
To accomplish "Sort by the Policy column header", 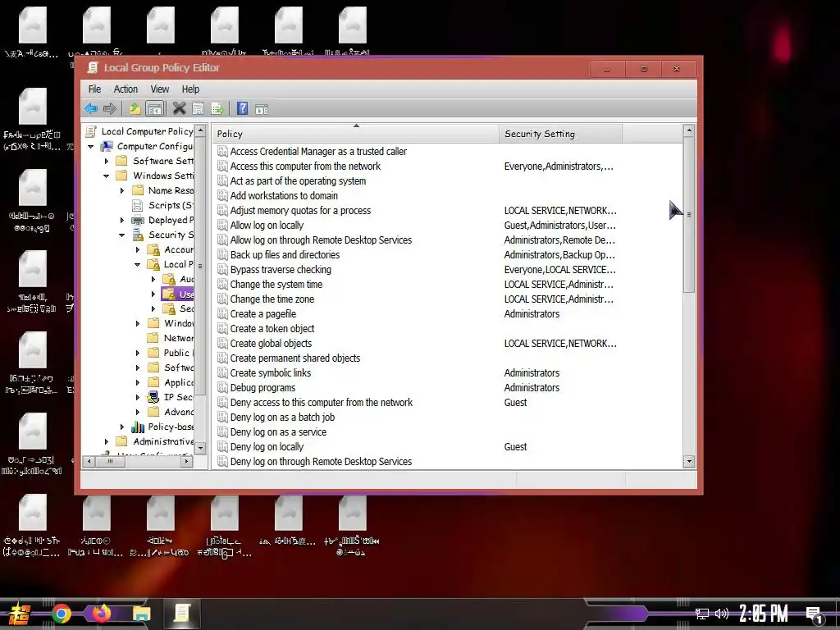I will [x=355, y=134].
